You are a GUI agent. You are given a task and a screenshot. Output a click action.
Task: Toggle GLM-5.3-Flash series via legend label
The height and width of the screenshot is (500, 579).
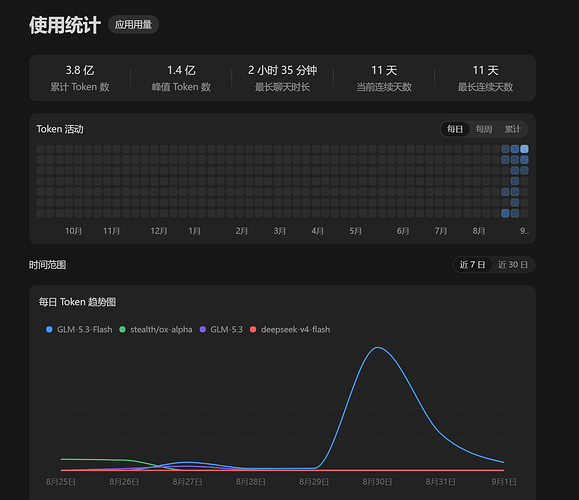tap(85, 329)
